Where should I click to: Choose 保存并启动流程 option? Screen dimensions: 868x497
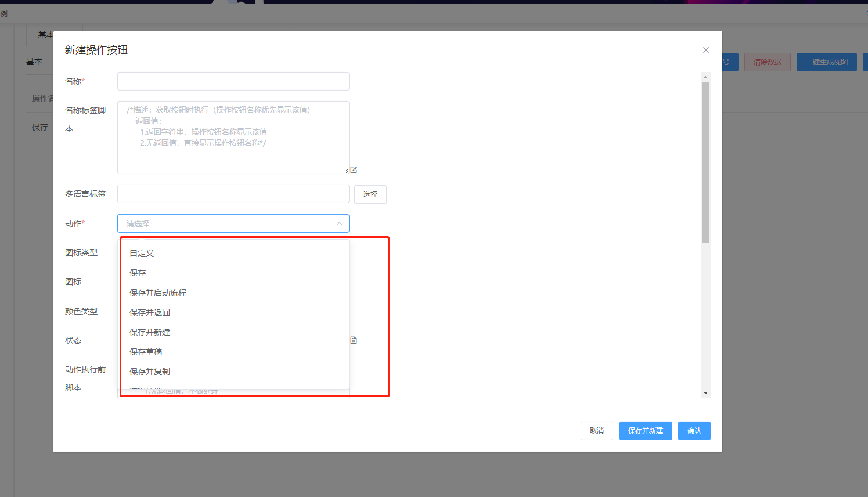235,293
